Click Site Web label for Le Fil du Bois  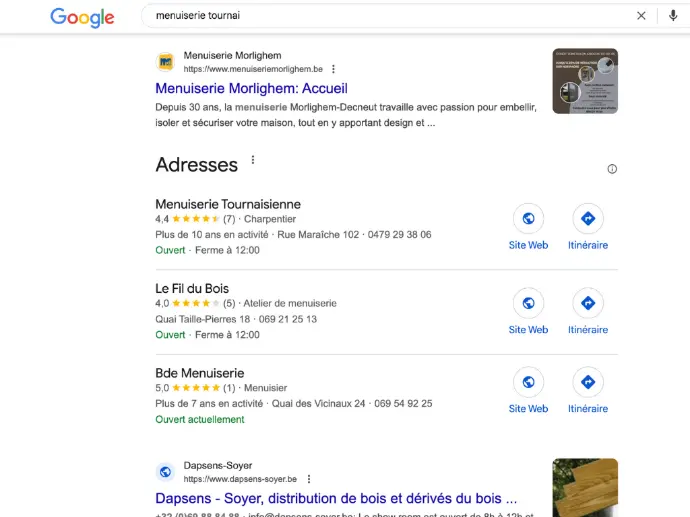pyautogui.click(x=529, y=330)
